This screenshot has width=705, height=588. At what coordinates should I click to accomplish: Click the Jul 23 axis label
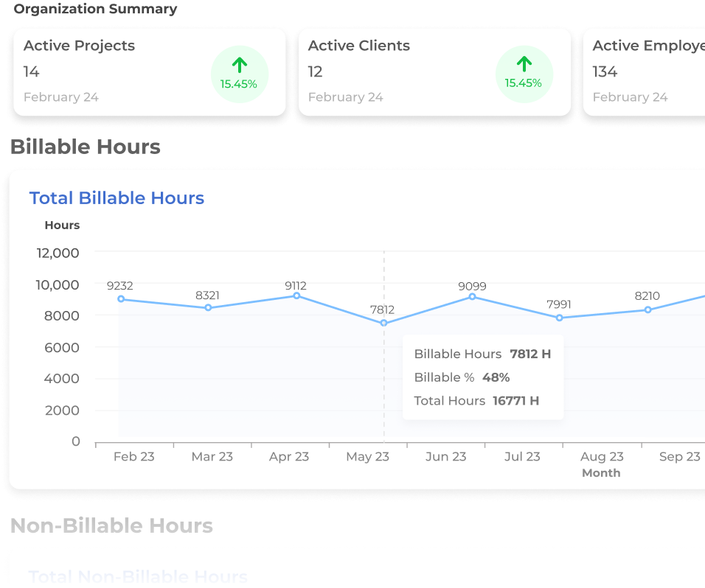522,456
